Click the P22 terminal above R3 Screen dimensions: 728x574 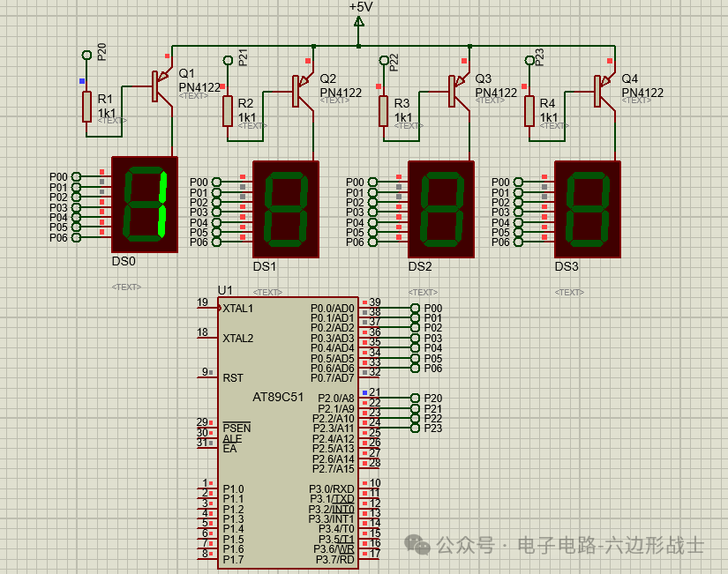pos(384,60)
